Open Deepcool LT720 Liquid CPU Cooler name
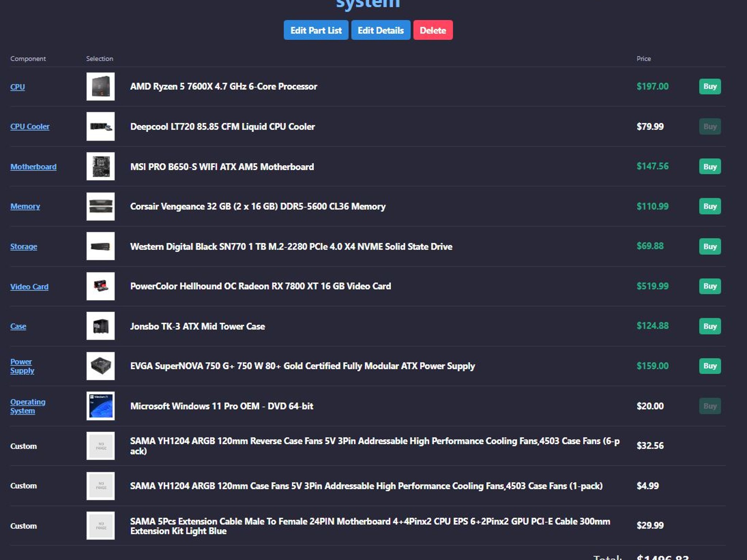Image resolution: width=747 pixels, height=560 pixels. (x=222, y=127)
